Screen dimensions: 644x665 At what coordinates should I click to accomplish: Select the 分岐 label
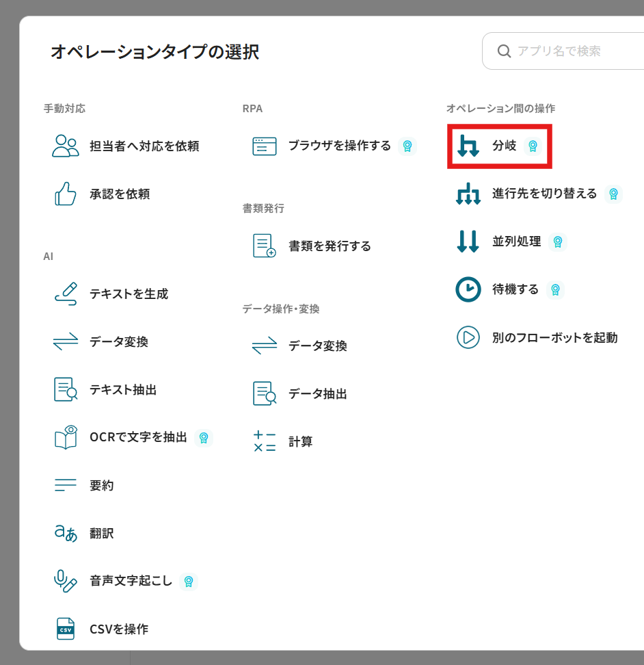504,146
